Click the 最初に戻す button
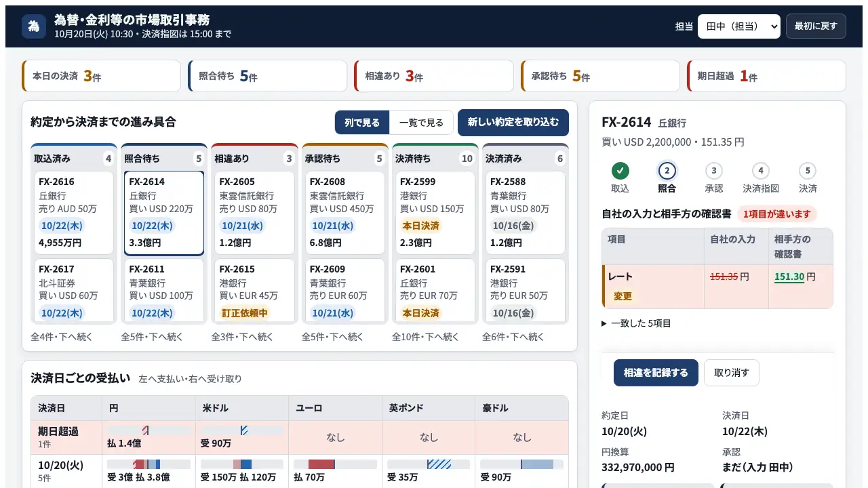The width and height of the screenshot is (868, 488). pos(816,26)
